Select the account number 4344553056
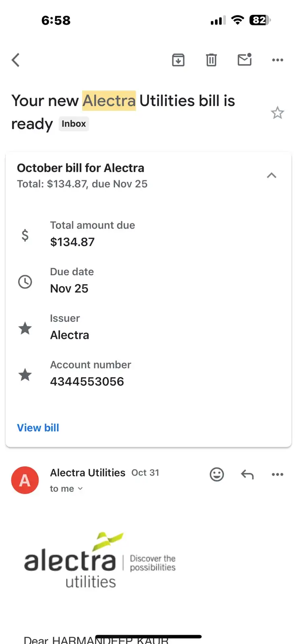Image resolution: width=297 pixels, height=644 pixels. click(87, 382)
